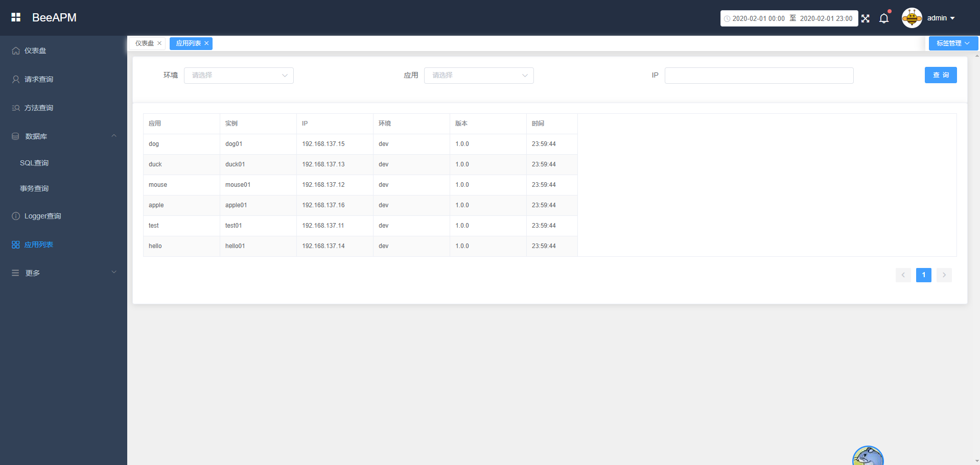
Task: Open 请求查询 in the sidebar
Action: coord(63,79)
